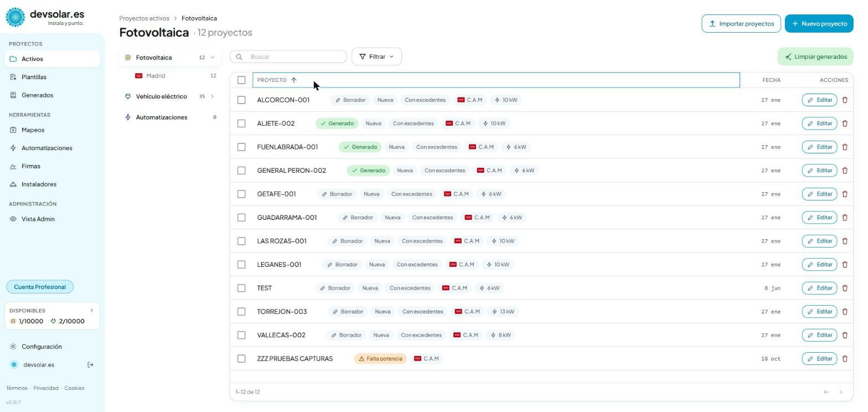Click trash icon for TORREJON-003
The height and width of the screenshot is (412, 868).
[x=845, y=312]
